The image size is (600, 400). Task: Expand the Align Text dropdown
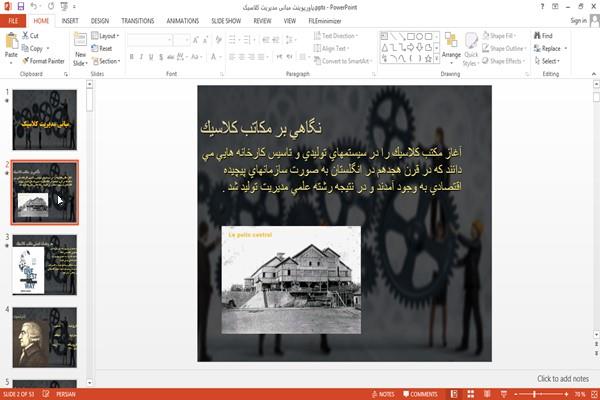(x=331, y=48)
